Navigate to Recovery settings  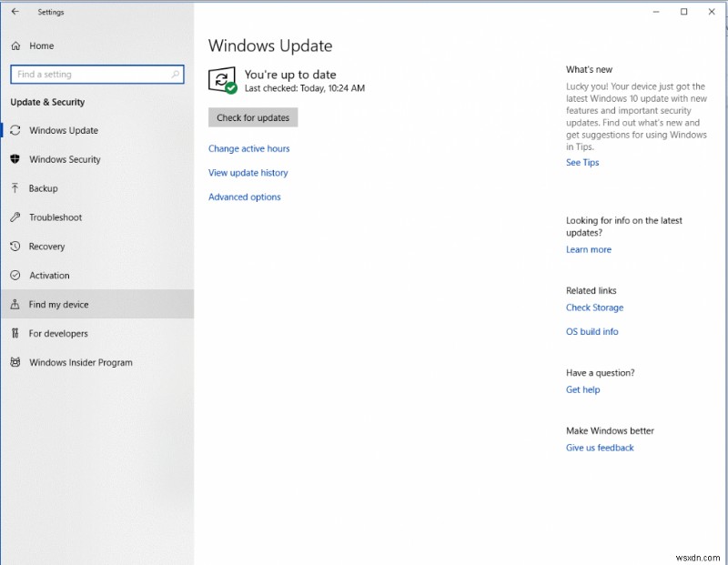[53, 247]
